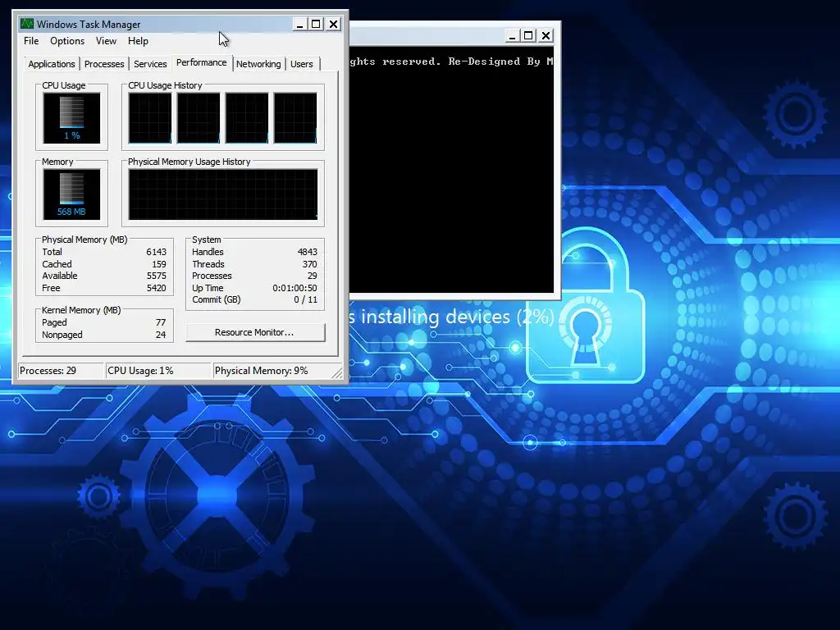Click inside the black command prompt console area
The height and width of the screenshot is (630, 840).
tap(451, 171)
